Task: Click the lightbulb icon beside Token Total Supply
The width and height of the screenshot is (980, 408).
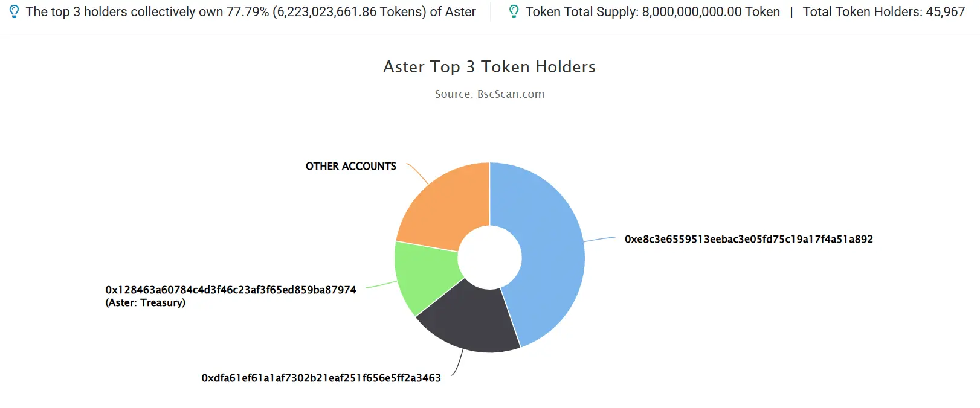Action: tap(514, 11)
